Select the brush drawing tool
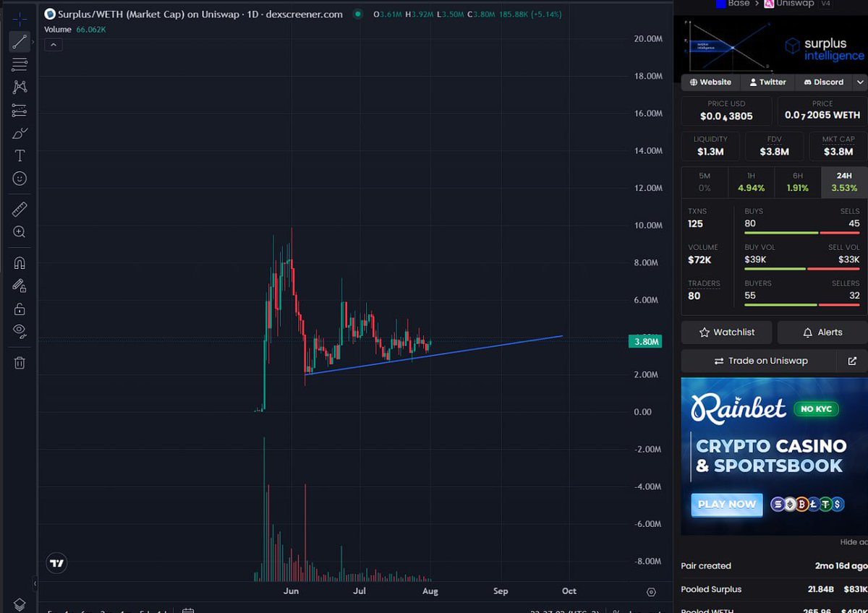868x613 pixels. [20, 133]
